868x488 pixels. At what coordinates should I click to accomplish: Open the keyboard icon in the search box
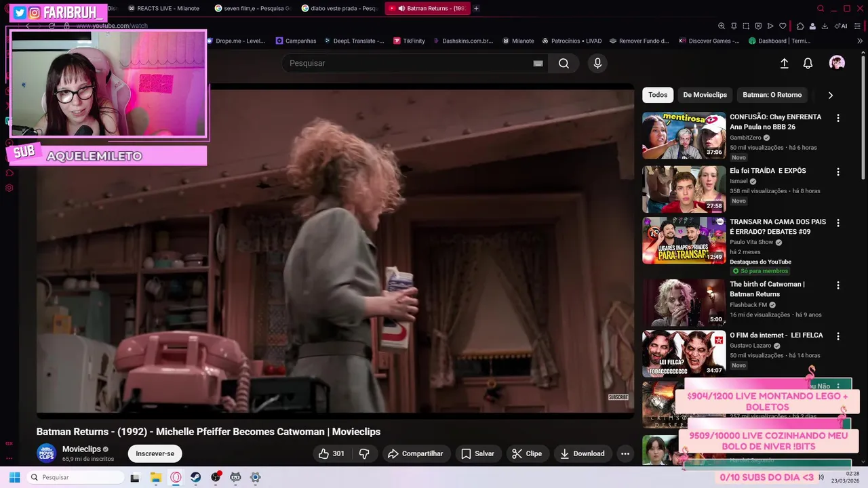click(x=538, y=63)
